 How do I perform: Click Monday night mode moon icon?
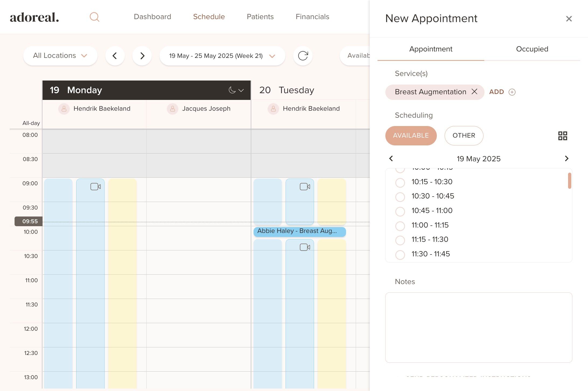click(232, 90)
